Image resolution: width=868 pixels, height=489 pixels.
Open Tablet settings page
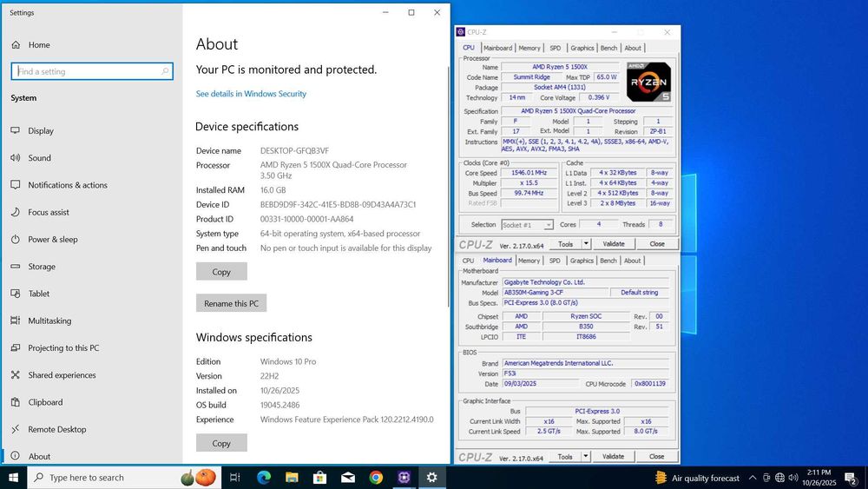39,294
